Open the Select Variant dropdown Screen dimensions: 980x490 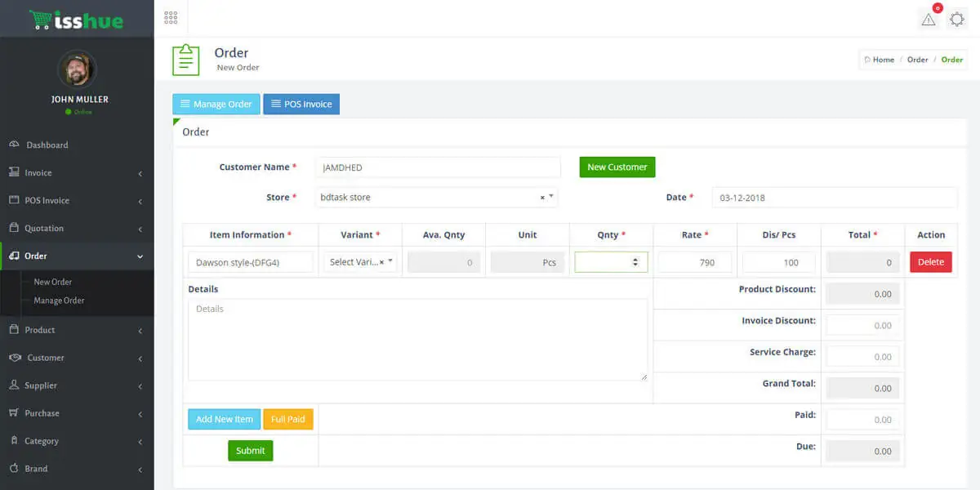(390, 262)
